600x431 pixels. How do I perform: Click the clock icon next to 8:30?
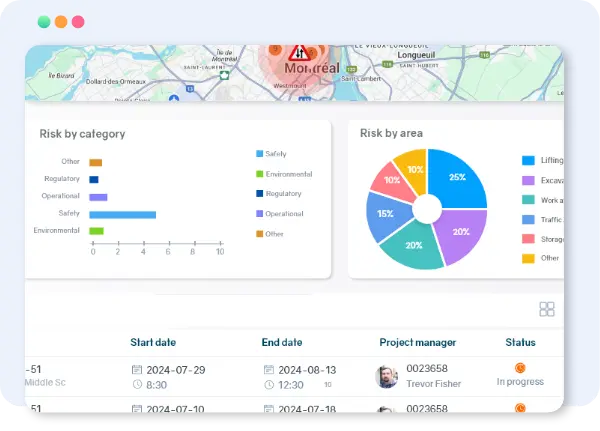(x=137, y=385)
